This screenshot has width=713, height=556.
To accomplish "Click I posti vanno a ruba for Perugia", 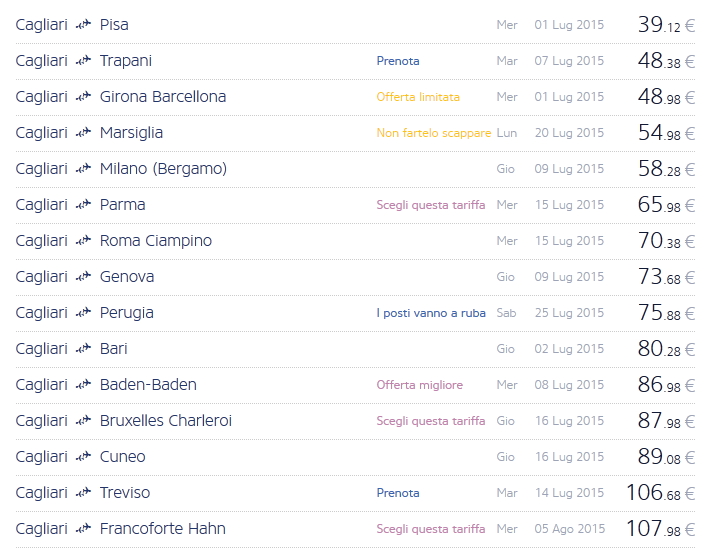I will 430,313.
